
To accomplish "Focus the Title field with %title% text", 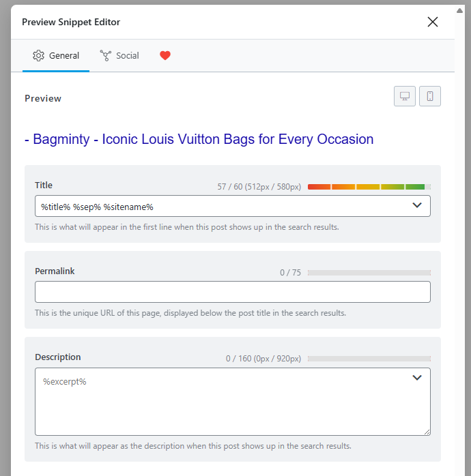I will (218, 206).
